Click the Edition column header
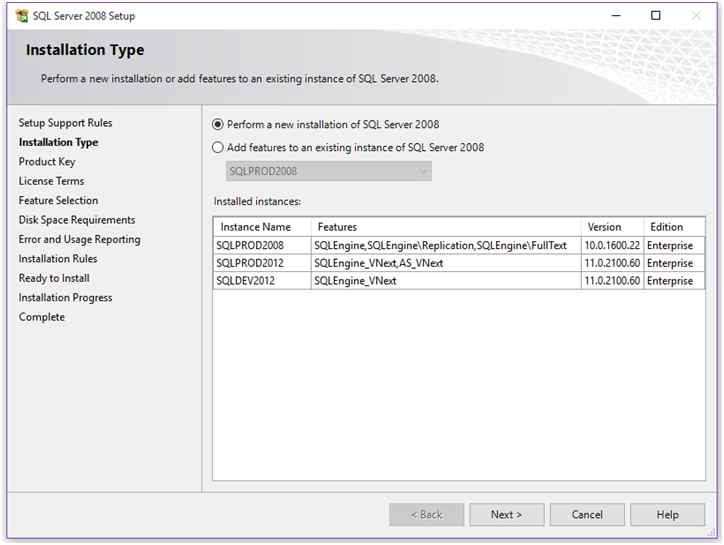 click(675, 227)
